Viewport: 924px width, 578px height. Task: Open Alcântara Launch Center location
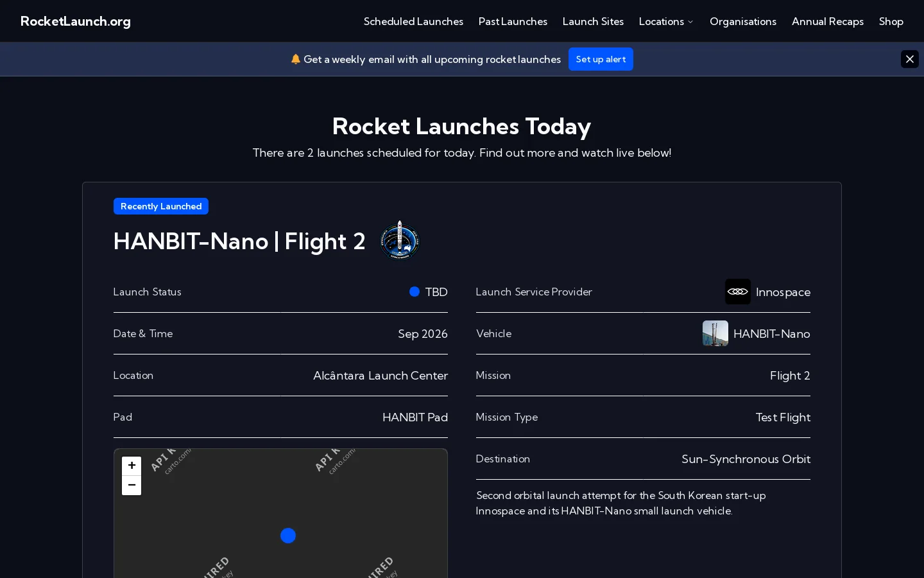[x=381, y=376]
